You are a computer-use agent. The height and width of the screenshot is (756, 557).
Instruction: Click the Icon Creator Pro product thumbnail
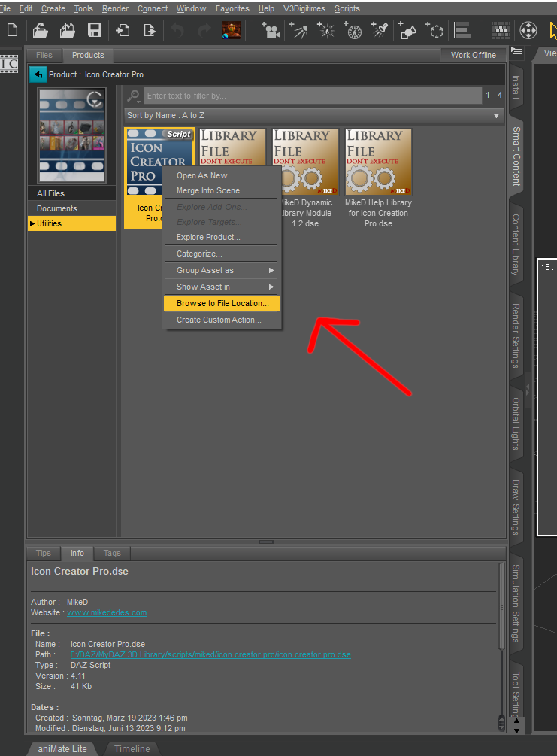click(72, 135)
